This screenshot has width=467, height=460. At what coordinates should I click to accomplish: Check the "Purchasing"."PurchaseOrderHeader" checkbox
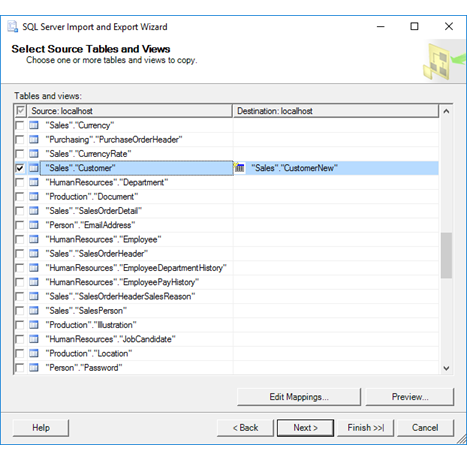point(20,140)
